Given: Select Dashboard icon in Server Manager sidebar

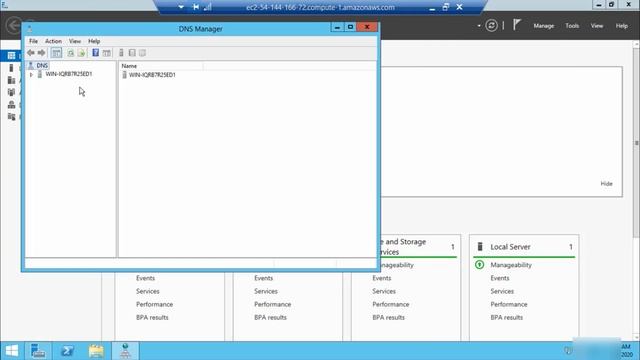Looking at the screenshot, I should tap(11, 56).
